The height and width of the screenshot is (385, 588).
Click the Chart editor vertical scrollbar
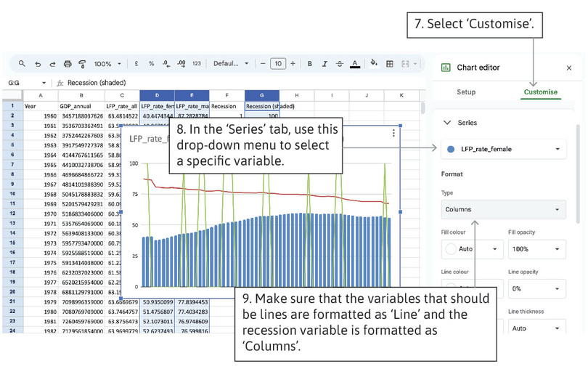pos(578,174)
